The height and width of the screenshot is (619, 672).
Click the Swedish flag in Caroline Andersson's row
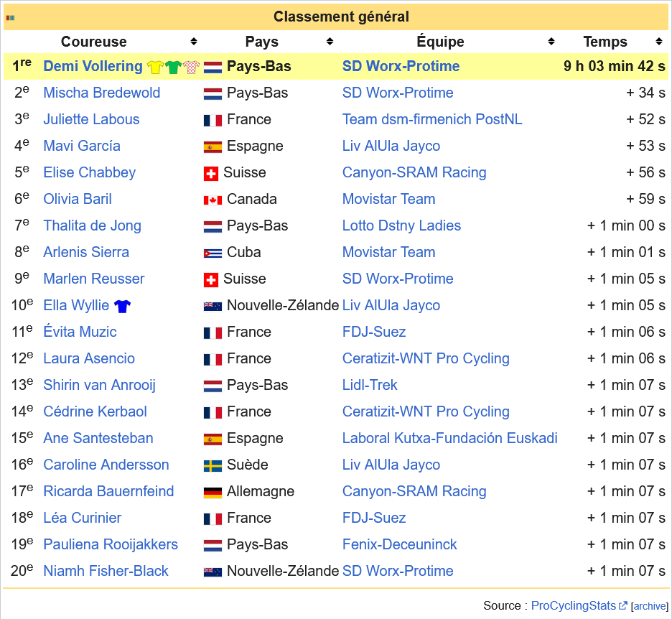[x=213, y=466]
